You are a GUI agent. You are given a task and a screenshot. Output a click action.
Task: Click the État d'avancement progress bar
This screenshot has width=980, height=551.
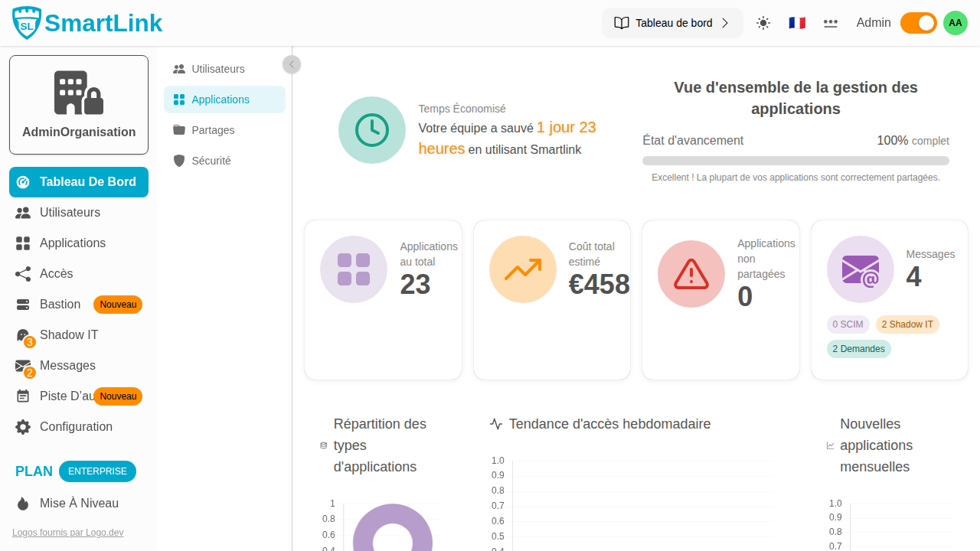tap(795, 159)
